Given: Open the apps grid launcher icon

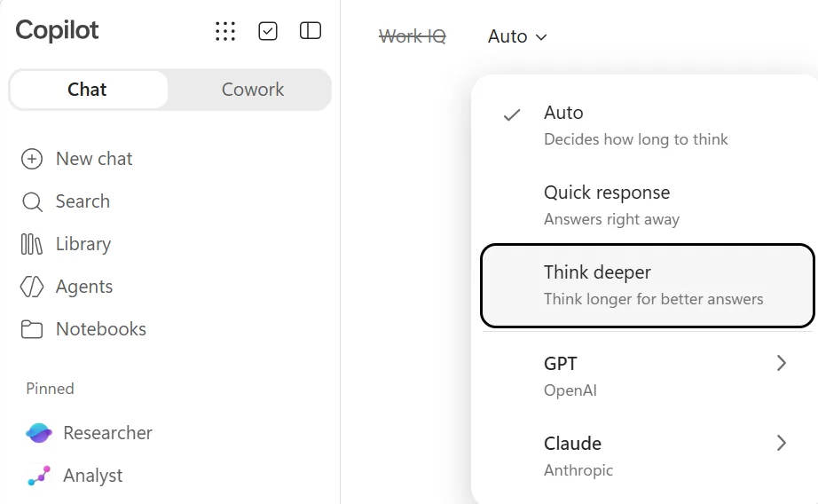Looking at the screenshot, I should pyautogui.click(x=225, y=31).
